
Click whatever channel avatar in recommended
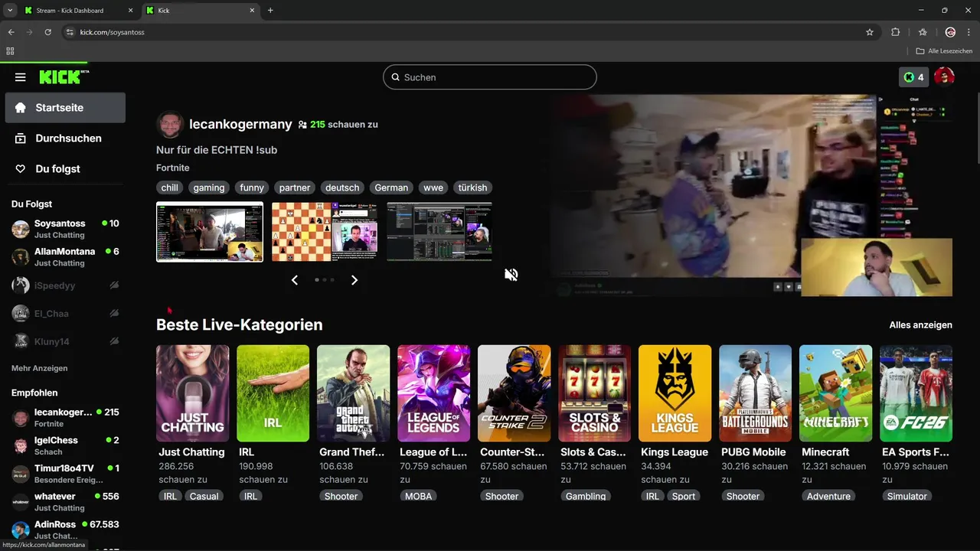tap(21, 502)
